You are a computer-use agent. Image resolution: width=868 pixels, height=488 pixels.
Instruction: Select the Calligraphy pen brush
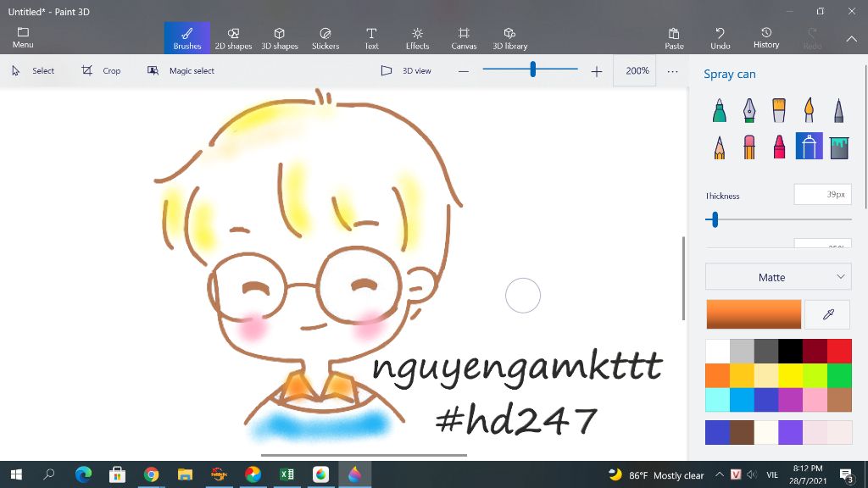[749, 110]
